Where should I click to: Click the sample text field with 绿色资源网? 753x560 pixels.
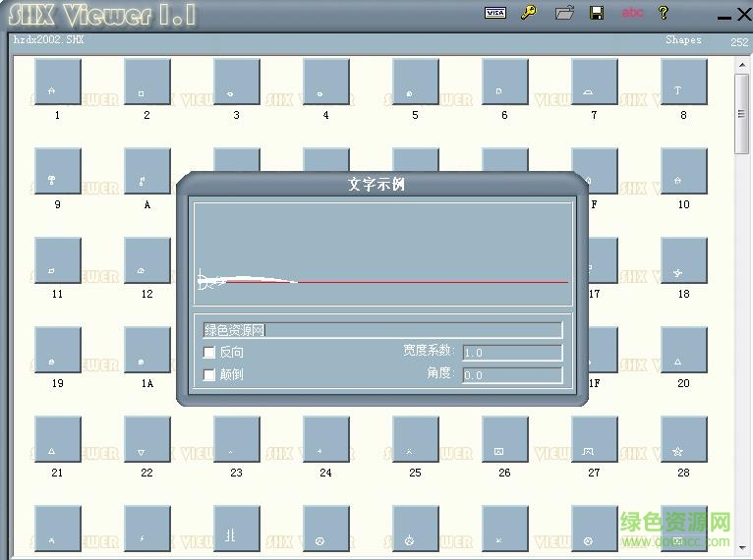click(x=382, y=330)
